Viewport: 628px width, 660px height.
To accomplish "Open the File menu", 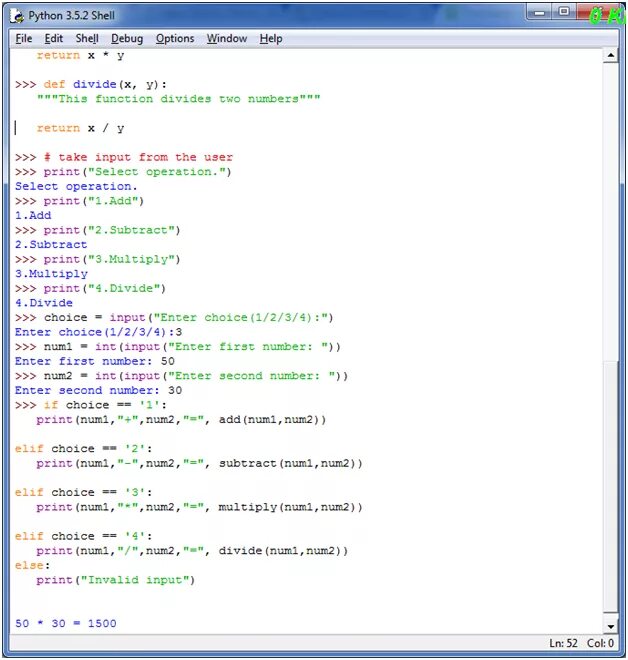I will pyautogui.click(x=24, y=39).
